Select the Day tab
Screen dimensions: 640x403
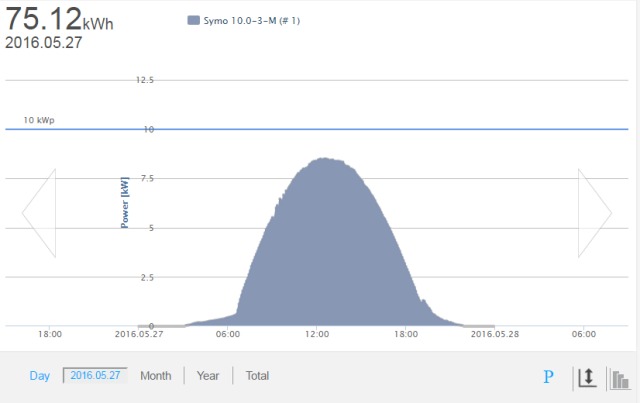(x=39, y=376)
